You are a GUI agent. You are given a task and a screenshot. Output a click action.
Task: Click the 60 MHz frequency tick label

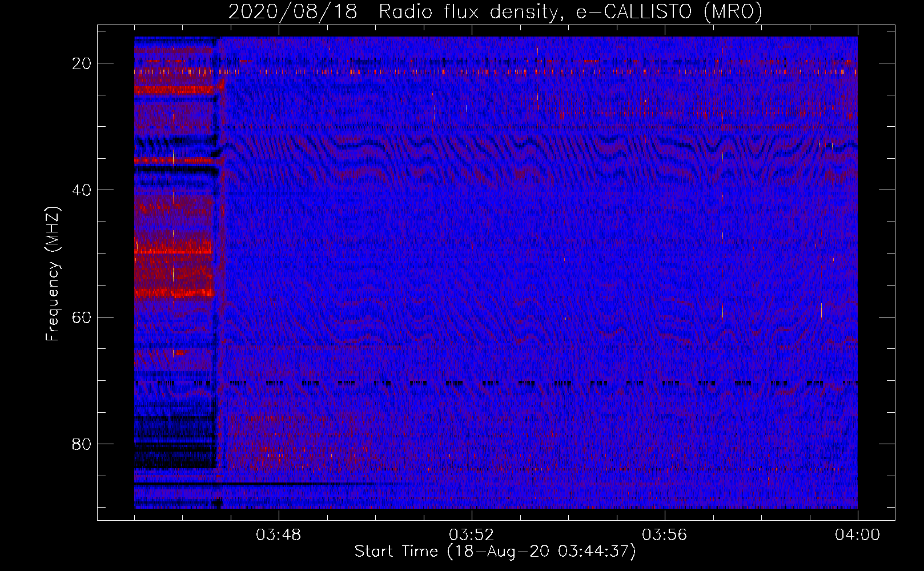pos(82,317)
